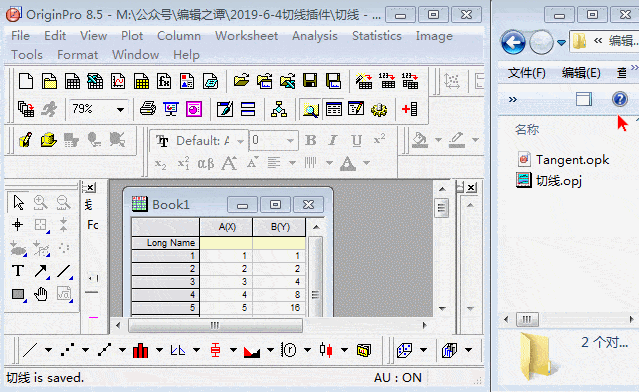Click the Add New Column icon
639x392 pixels.
(x=410, y=109)
